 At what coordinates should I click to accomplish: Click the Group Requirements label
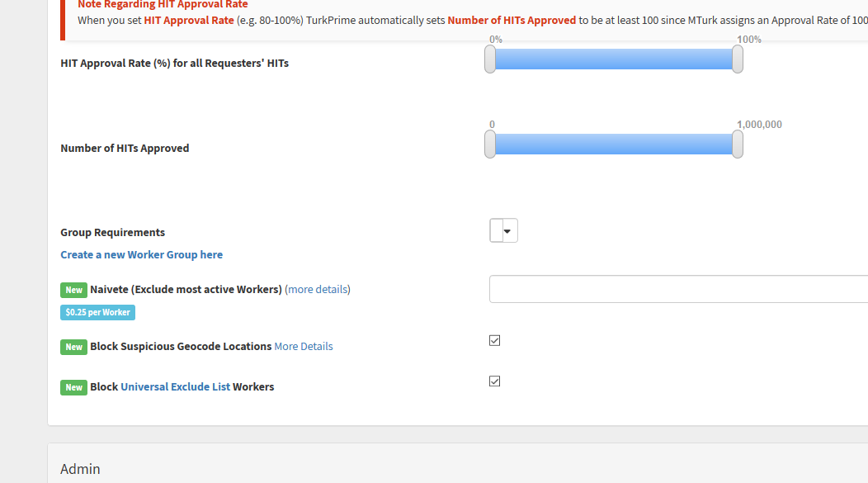tap(112, 233)
